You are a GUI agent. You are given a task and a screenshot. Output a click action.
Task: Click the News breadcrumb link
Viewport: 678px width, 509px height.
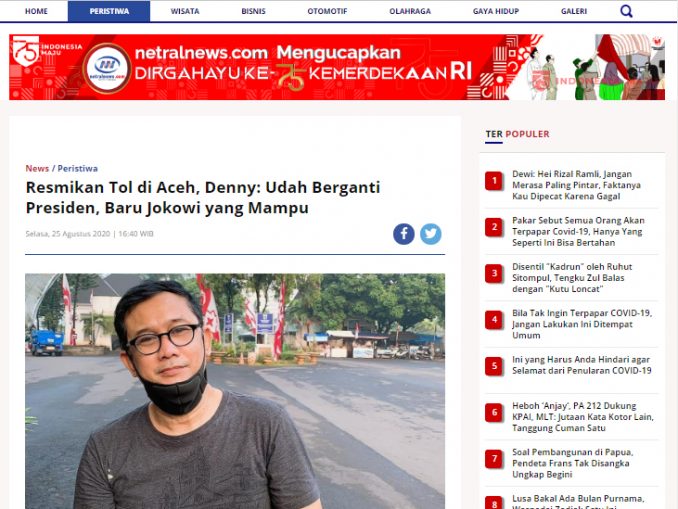click(37, 168)
